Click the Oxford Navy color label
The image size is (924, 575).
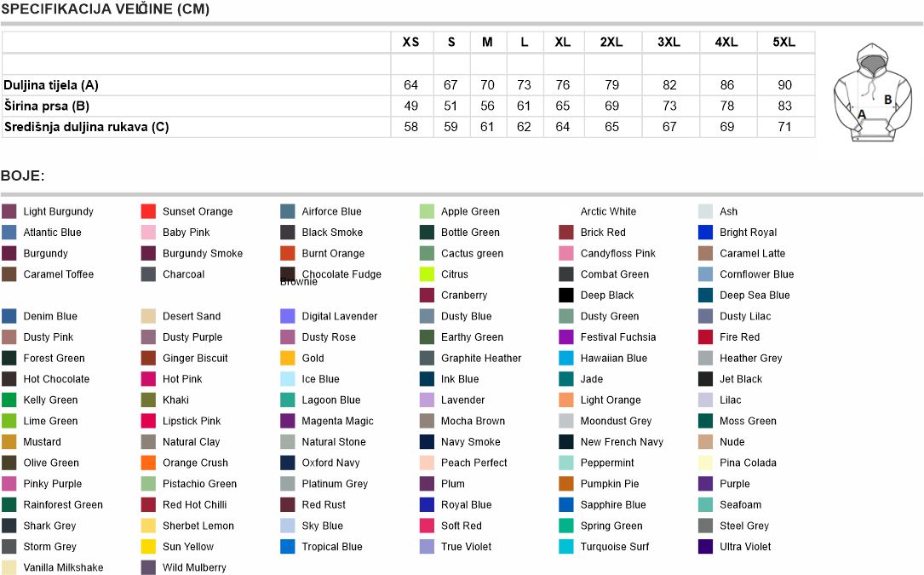pos(330,463)
